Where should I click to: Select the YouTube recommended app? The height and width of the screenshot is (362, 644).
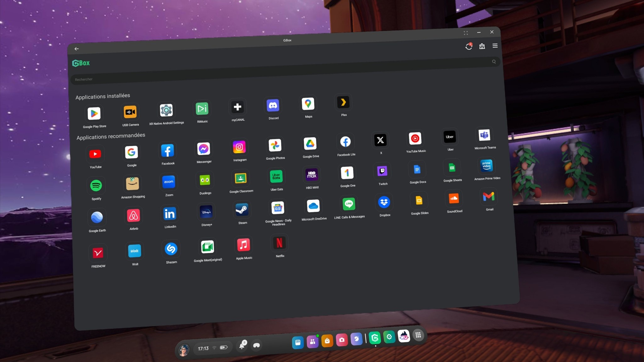95,154
